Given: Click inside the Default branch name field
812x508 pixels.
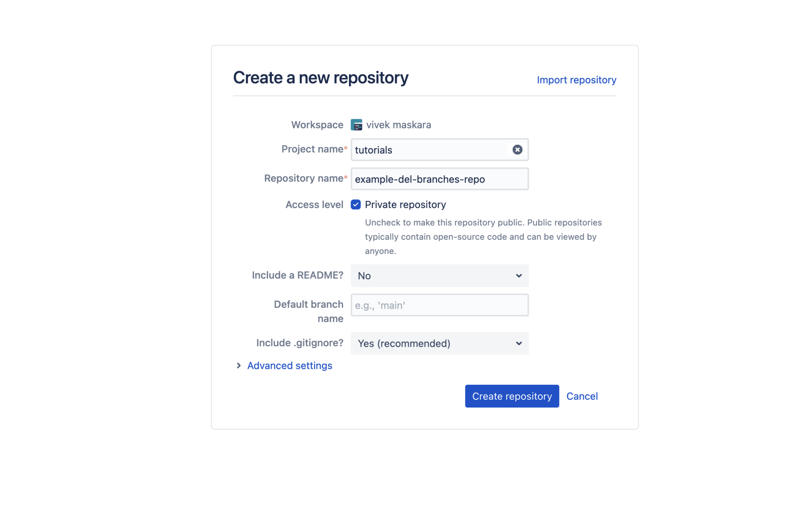Looking at the screenshot, I should click(x=439, y=305).
